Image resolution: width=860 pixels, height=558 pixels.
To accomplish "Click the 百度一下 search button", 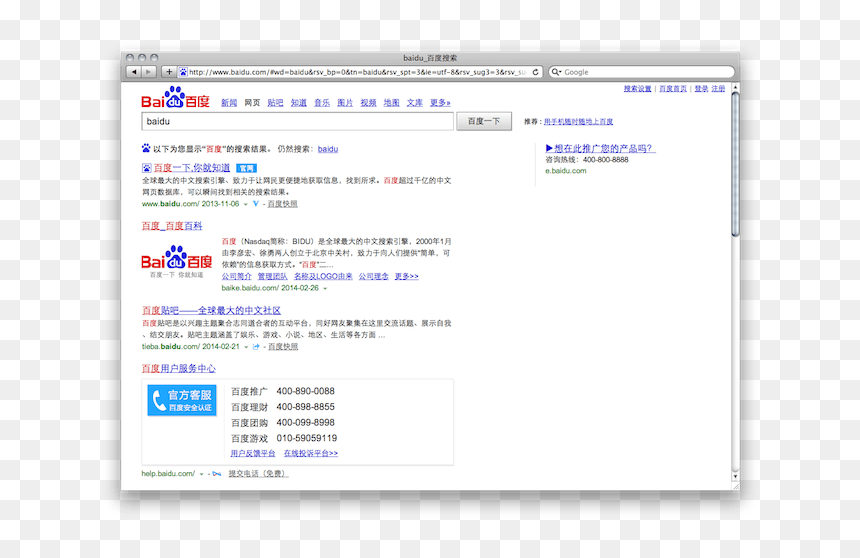I will pyautogui.click(x=484, y=121).
